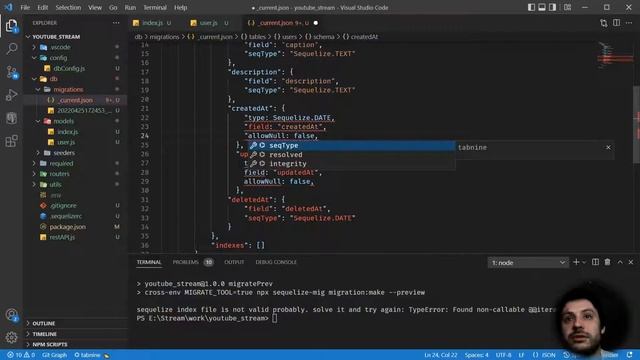Create a new terminal with plus icon

coord(576,262)
